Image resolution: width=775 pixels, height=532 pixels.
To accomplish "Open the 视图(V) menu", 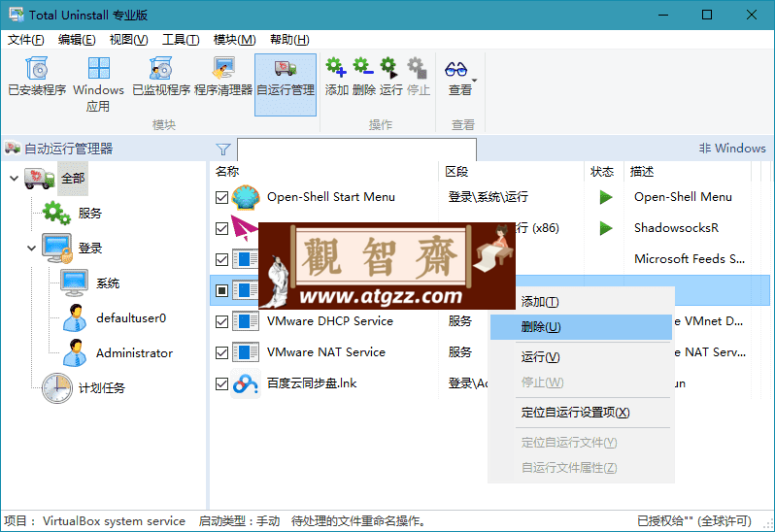I will click(x=128, y=40).
